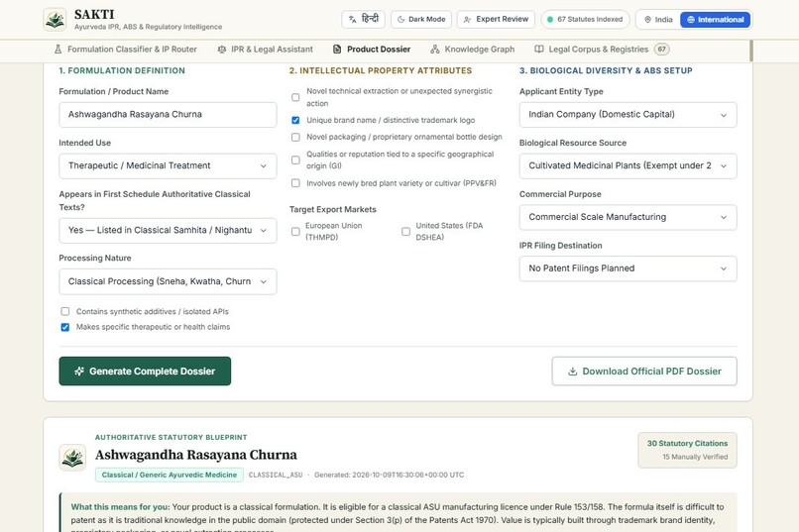Tick Novel packaging / ornamental bottle design

click(x=295, y=137)
